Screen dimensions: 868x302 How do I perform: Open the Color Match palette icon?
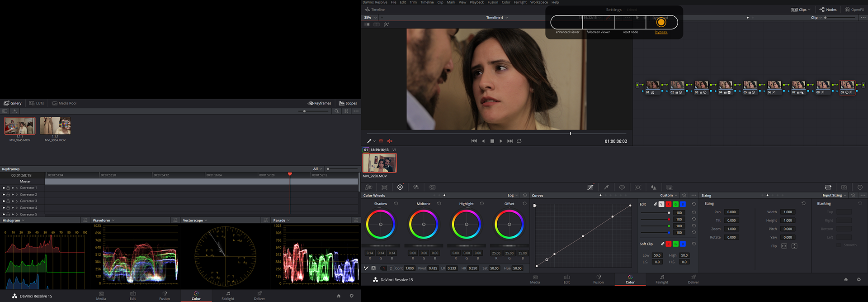[x=384, y=187]
